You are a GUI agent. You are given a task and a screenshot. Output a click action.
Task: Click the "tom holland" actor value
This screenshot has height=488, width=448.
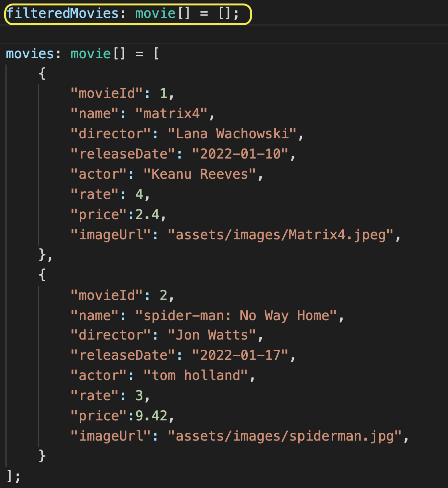pos(196,375)
